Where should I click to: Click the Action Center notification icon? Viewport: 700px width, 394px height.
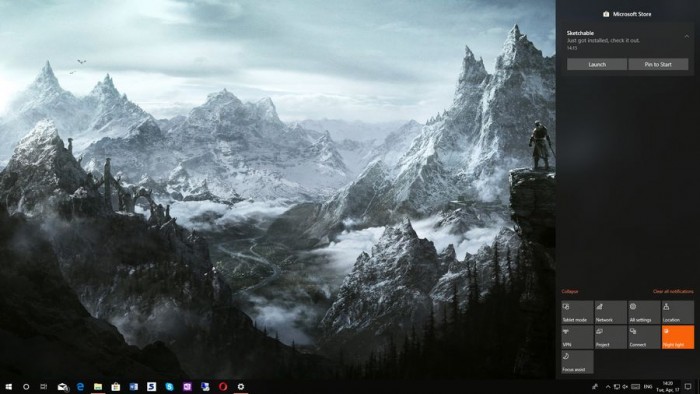(x=688, y=387)
